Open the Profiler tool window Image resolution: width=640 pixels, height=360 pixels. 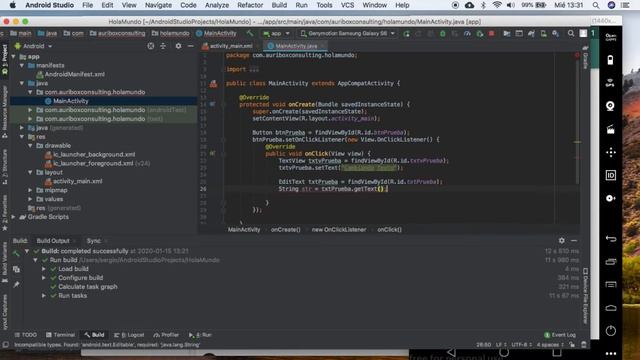166,335
